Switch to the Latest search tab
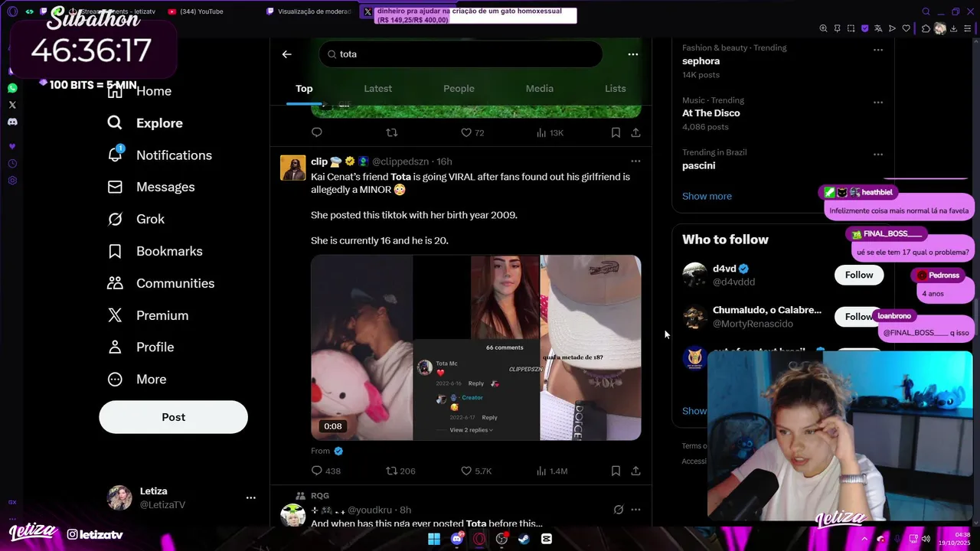980x551 pixels. (377, 89)
